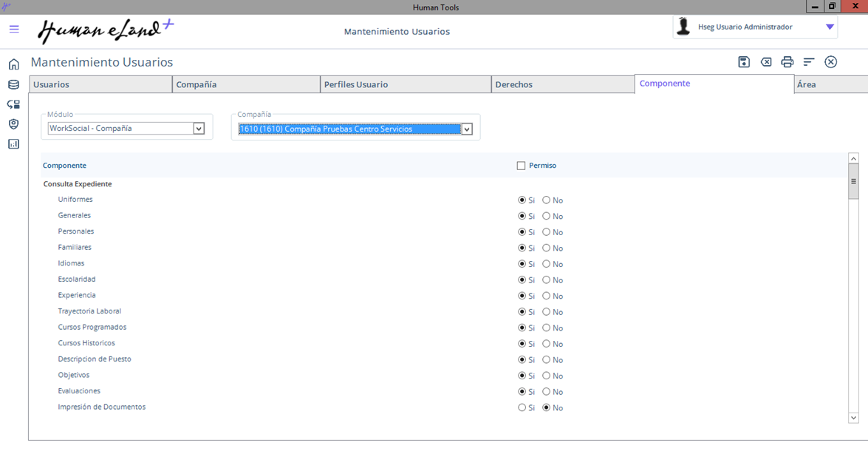The height and width of the screenshot is (454, 868).
Task: Switch to the Perfiles Usuario tab
Action: pyautogui.click(x=405, y=84)
